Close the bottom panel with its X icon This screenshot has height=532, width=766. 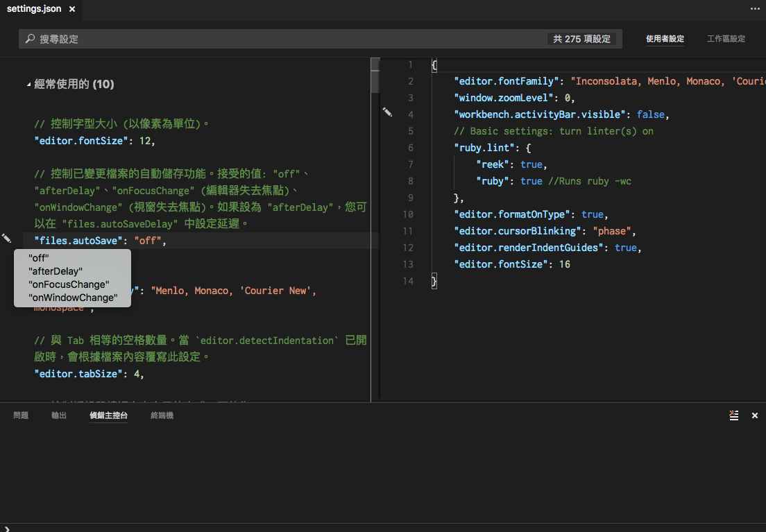tap(754, 415)
